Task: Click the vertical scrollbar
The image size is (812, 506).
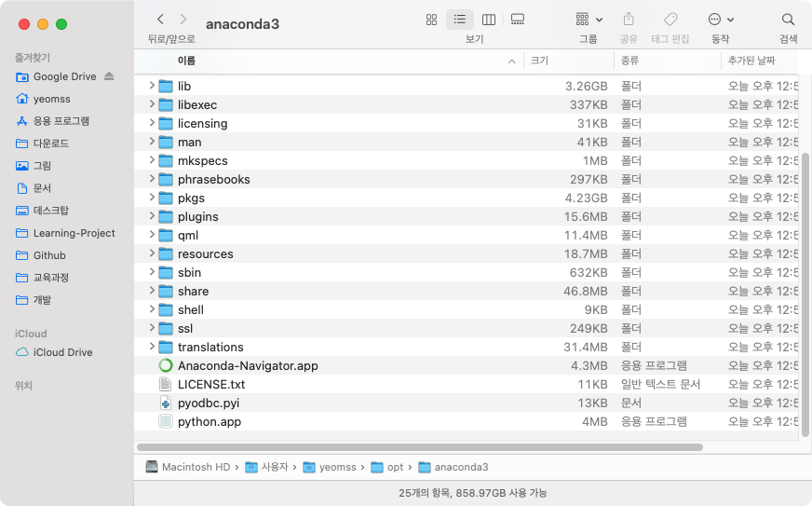Action: click(805, 294)
